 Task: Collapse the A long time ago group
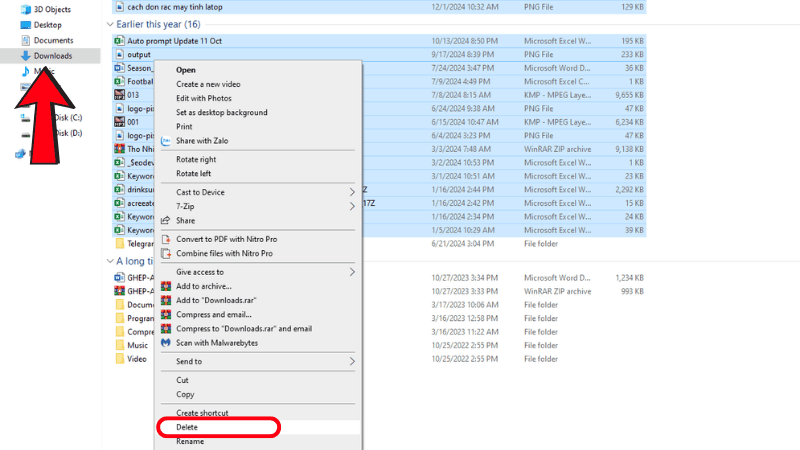tap(109, 261)
